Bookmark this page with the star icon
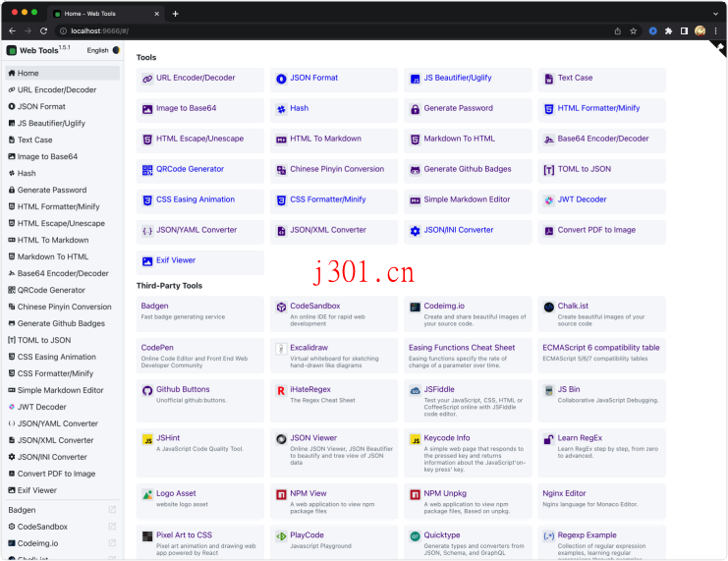The height and width of the screenshot is (561, 728). pos(633,31)
